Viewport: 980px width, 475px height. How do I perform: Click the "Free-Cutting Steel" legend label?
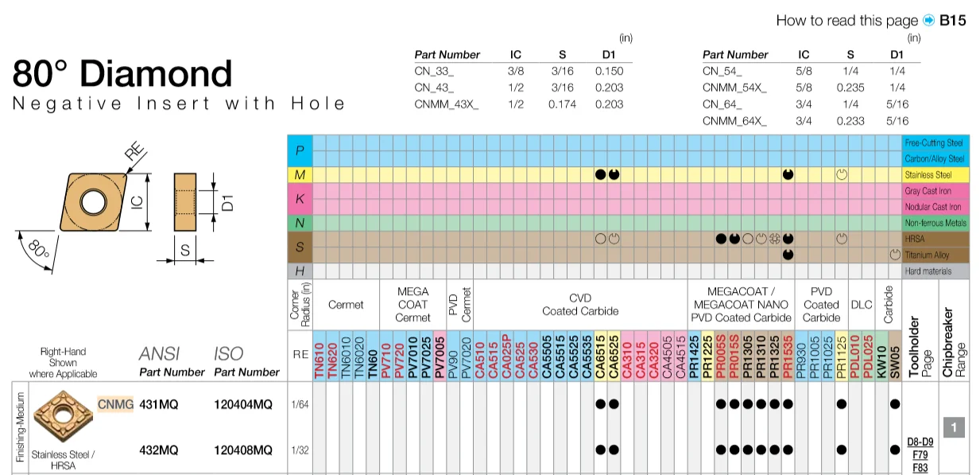point(935,142)
